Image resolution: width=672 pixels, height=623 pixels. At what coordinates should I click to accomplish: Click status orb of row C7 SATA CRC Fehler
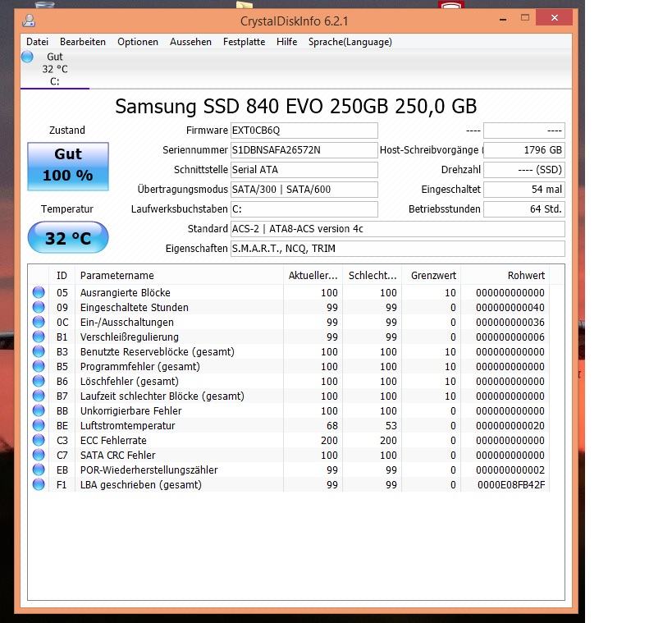pos(39,455)
